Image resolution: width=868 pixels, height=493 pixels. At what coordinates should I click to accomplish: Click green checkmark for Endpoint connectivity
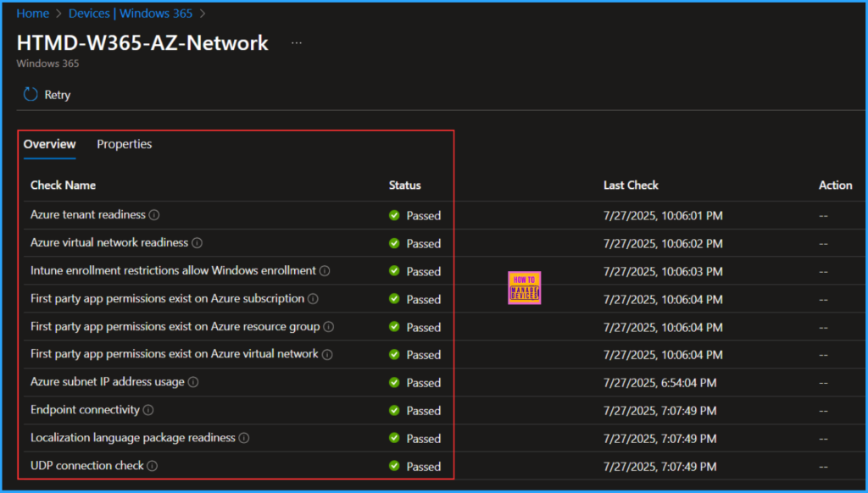point(394,410)
